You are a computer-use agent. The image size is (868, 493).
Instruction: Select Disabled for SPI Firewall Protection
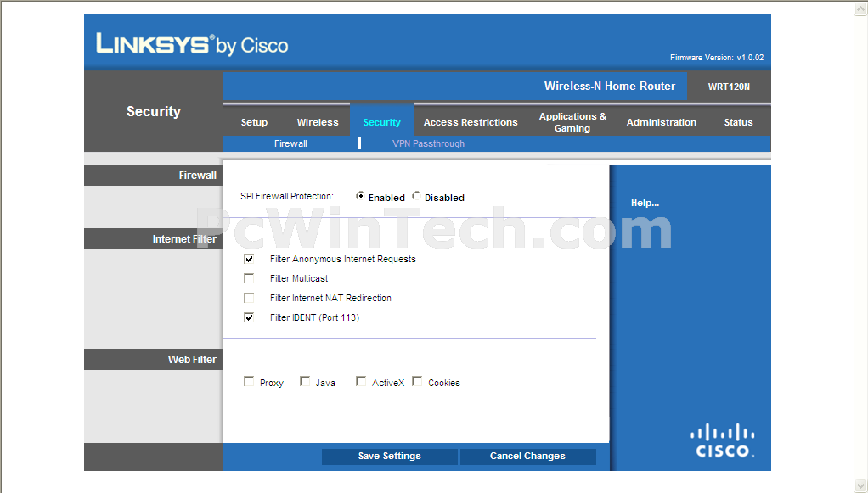pyautogui.click(x=416, y=196)
